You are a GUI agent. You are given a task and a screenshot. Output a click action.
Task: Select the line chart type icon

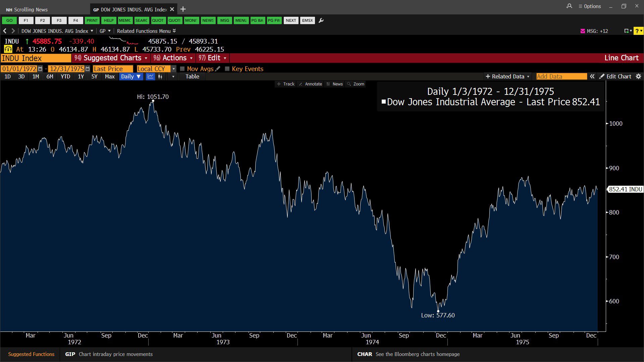[150, 76]
